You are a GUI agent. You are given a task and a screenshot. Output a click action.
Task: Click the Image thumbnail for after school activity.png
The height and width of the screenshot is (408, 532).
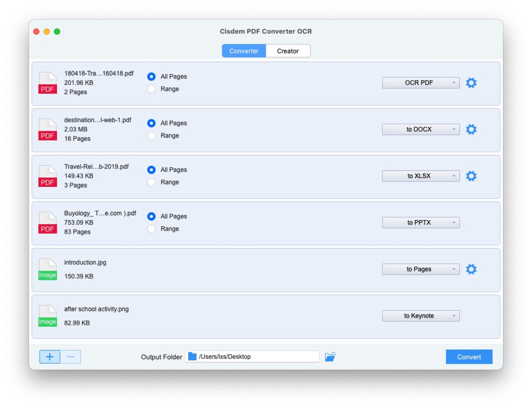point(47,315)
